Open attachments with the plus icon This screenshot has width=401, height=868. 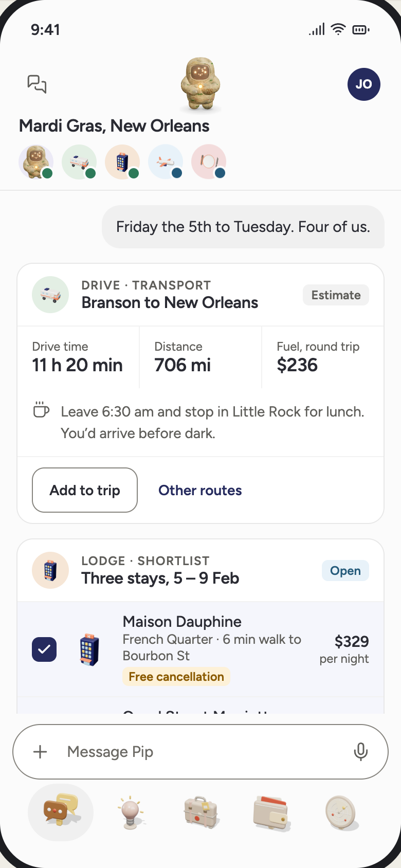tap(40, 752)
